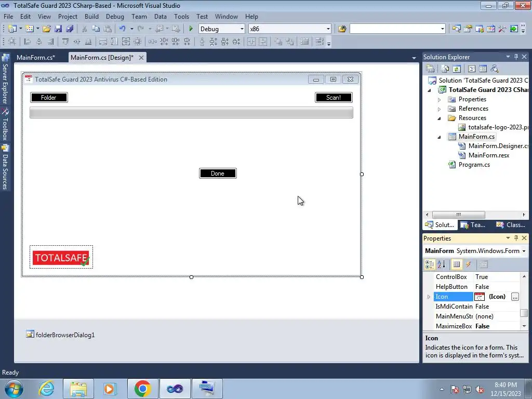Select the gray progress bar on form
Image resolution: width=532 pixels, height=399 pixels.
point(191,113)
